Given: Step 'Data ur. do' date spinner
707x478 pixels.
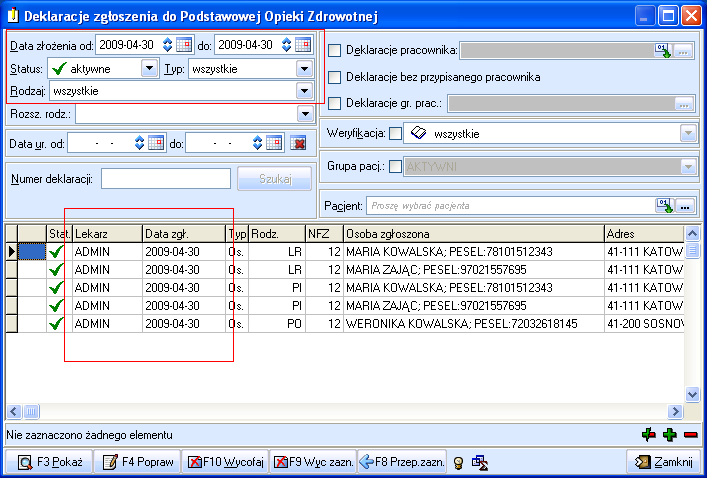Looking at the screenshot, I should [x=257, y=143].
